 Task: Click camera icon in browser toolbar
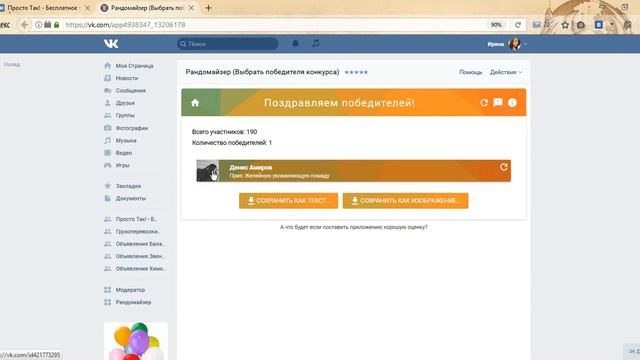(x=580, y=25)
